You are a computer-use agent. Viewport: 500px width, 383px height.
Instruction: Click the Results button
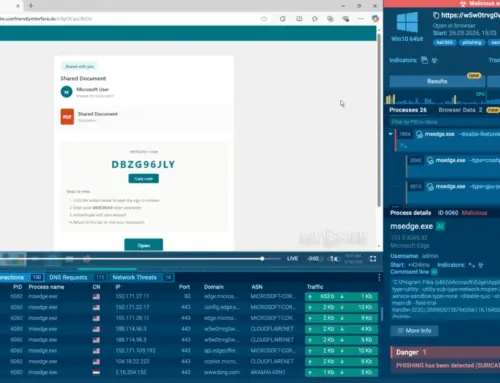[437, 81]
